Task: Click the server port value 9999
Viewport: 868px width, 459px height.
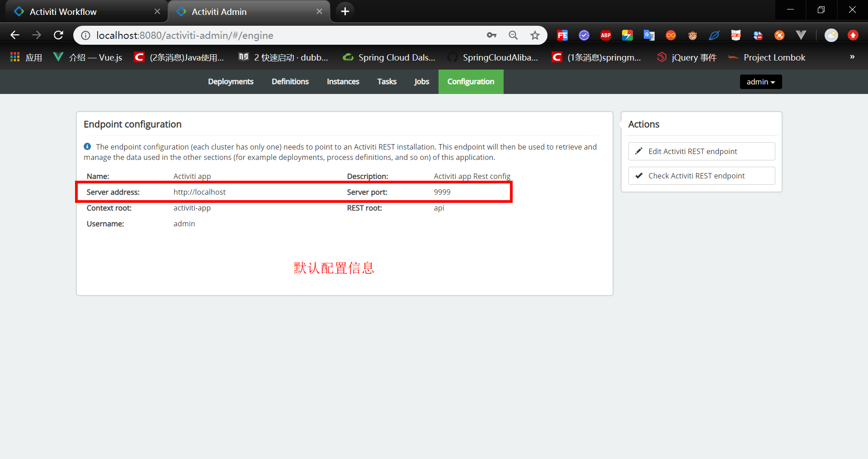Action: pos(442,192)
